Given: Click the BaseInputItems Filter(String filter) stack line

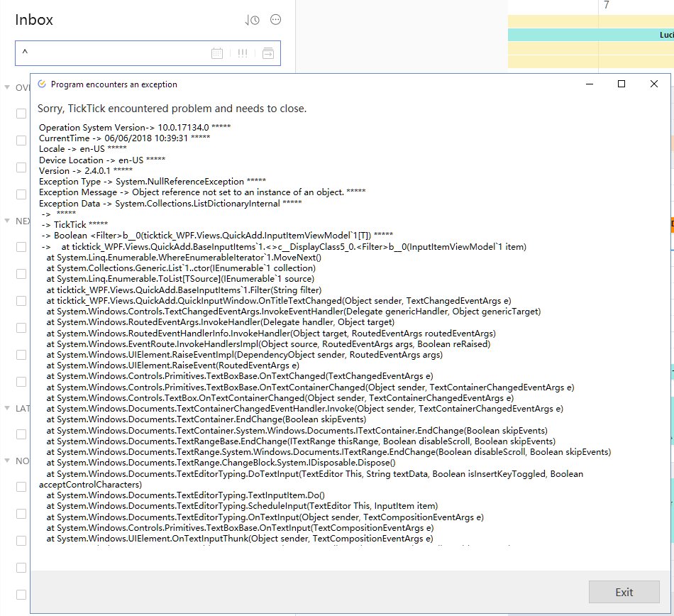Looking at the screenshot, I should tap(184, 290).
